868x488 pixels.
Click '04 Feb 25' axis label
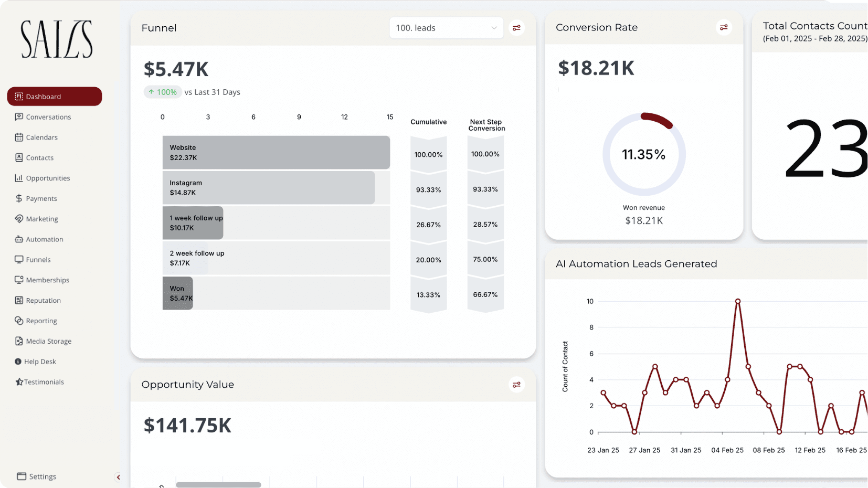(727, 450)
